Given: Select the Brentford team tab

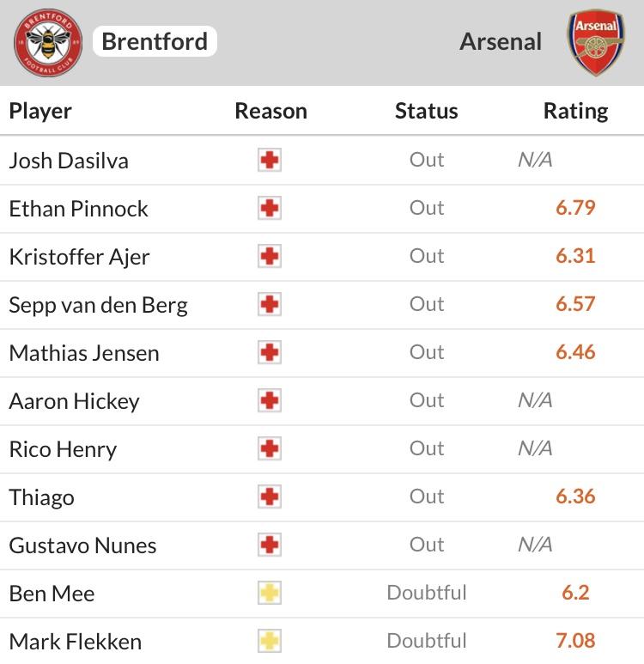Looking at the screenshot, I should coord(155,41).
